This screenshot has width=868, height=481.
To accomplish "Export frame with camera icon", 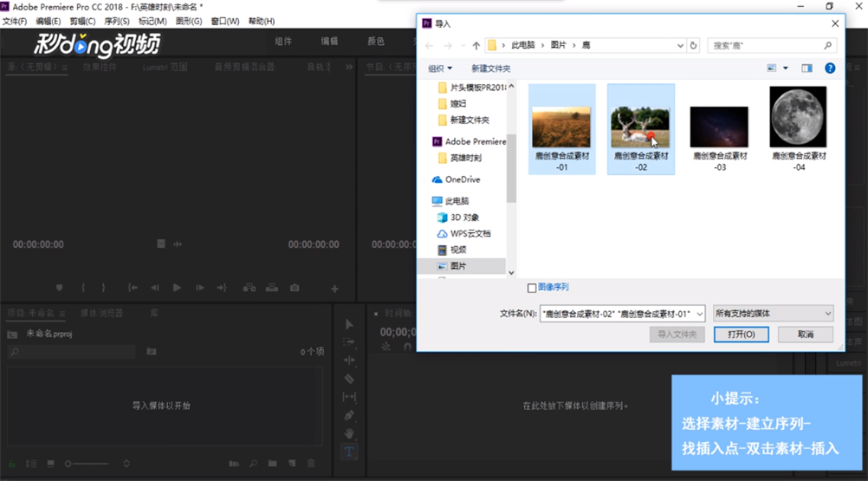I will (295, 288).
